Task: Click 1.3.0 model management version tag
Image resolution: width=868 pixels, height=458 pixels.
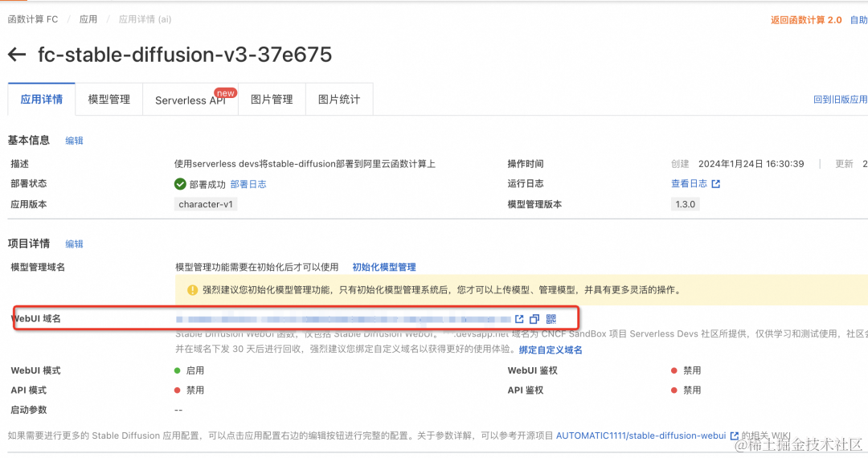Action: (x=685, y=204)
